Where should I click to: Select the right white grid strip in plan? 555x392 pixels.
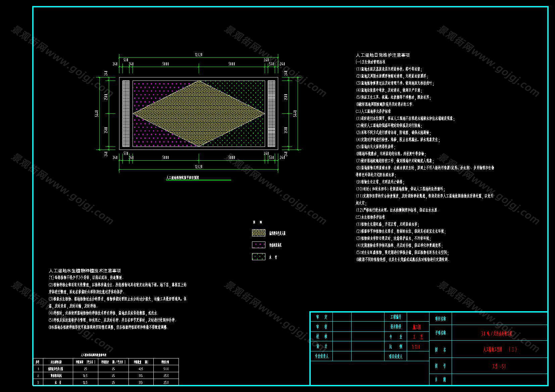[271, 113]
